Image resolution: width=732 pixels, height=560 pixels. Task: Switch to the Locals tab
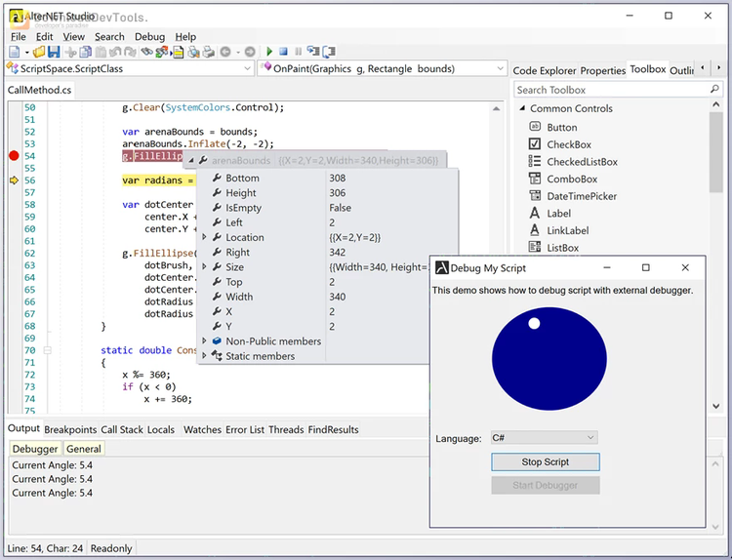click(x=161, y=429)
